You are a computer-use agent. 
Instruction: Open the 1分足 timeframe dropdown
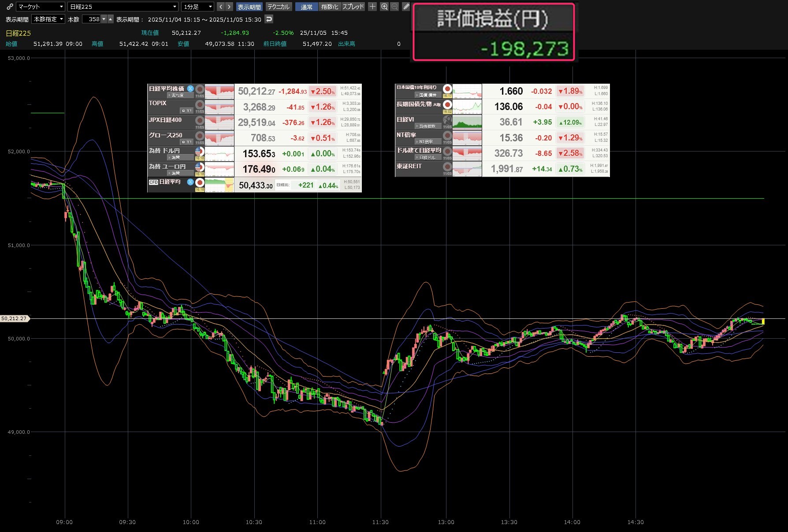coord(198,7)
